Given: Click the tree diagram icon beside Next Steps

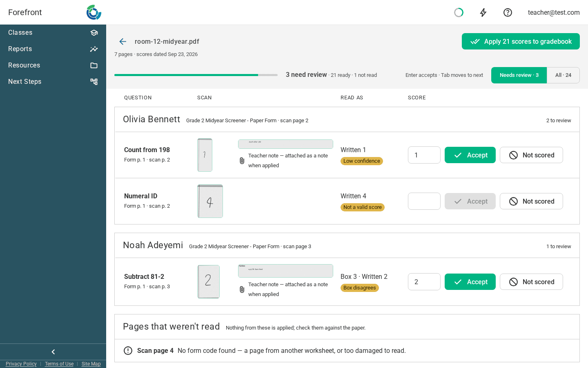Looking at the screenshot, I should (94, 82).
